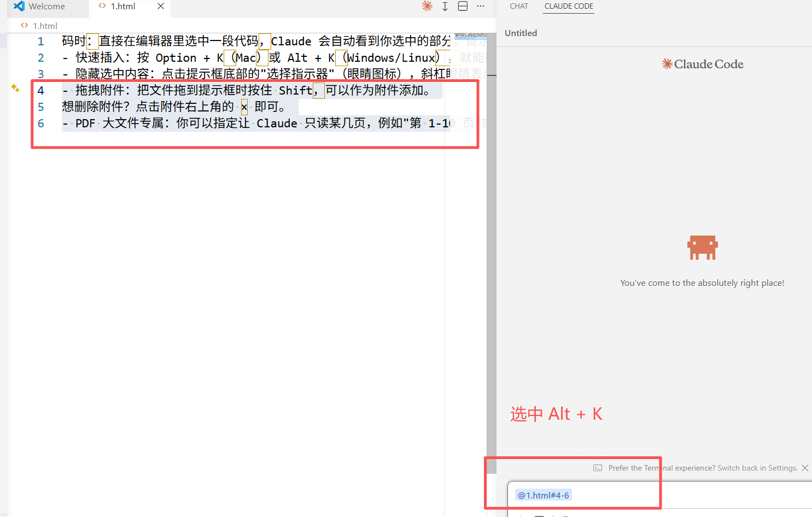Click the Untitled session title
This screenshot has width=812, height=517.
click(521, 33)
